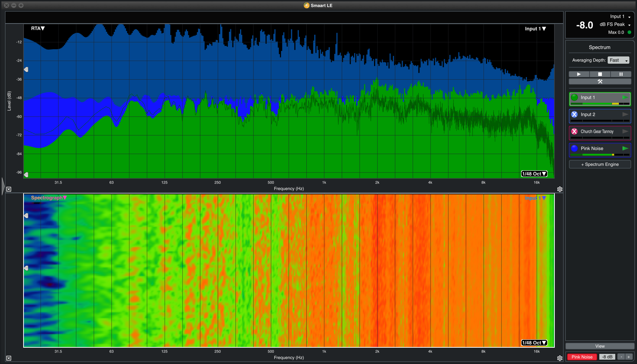Select the Input 1 engine row

600,99
